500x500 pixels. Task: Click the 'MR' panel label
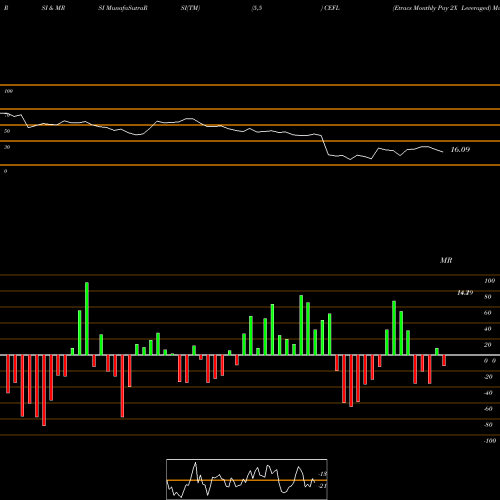446,260
